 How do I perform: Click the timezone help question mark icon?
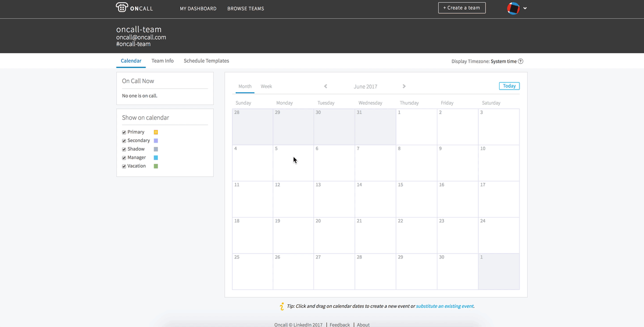pos(521,62)
